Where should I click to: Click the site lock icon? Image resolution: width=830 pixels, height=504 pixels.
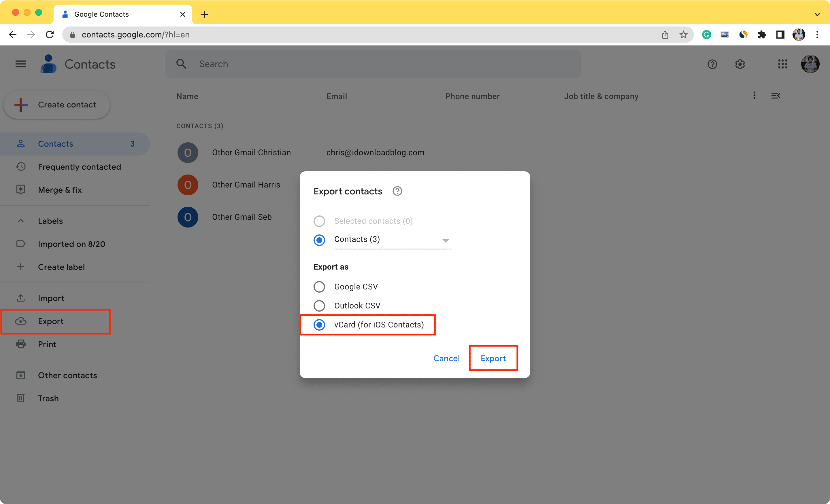tap(72, 35)
